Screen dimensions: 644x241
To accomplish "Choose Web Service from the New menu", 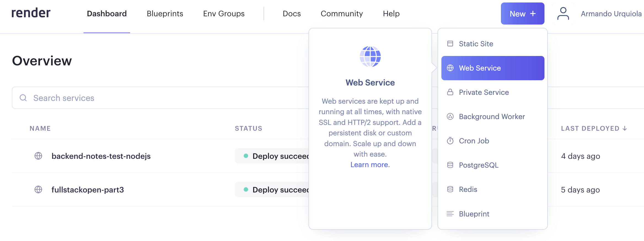I will (x=493, y=68).
